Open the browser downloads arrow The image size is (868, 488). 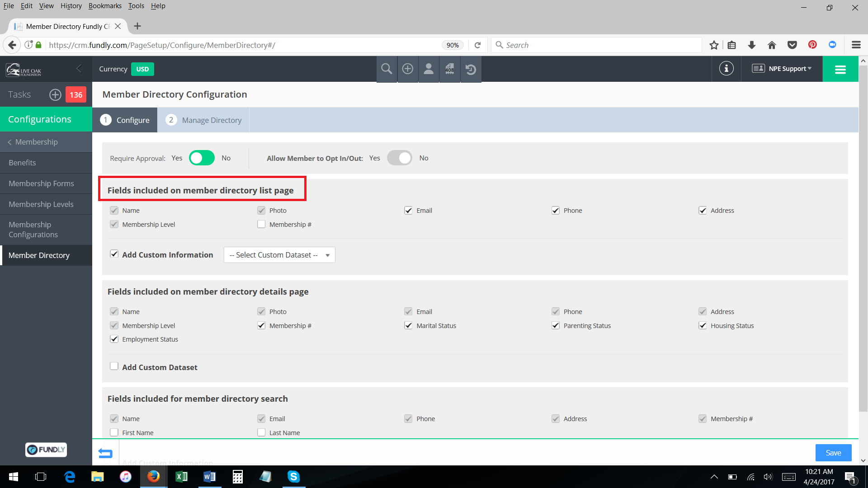752,45
